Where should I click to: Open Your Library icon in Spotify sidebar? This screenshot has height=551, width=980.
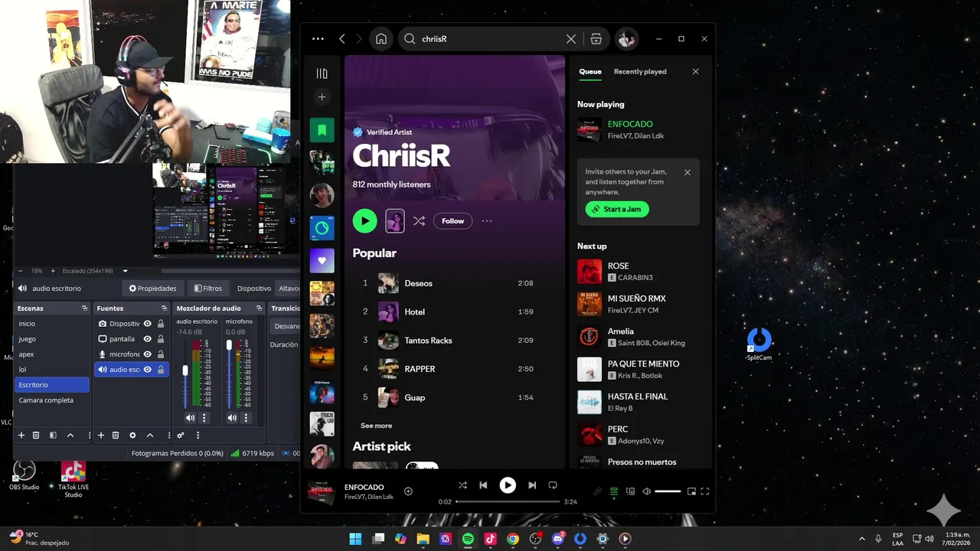pyautogui.click(x=322, y=73)
